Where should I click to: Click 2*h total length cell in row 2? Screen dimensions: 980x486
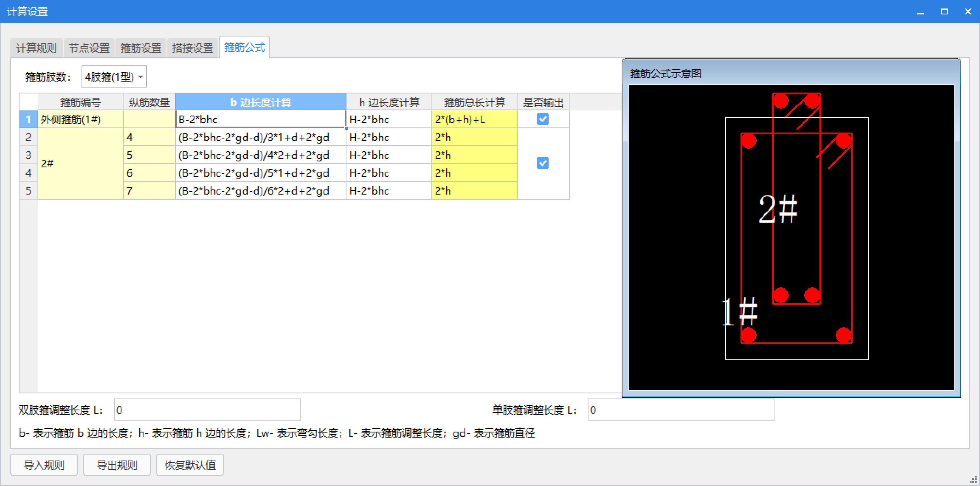(474, 137)
